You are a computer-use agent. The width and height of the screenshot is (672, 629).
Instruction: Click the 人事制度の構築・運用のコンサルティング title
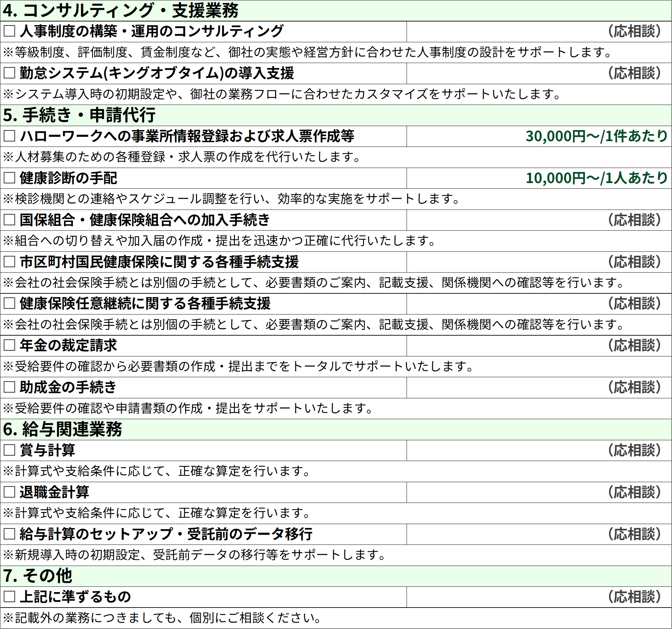point(151,31)
